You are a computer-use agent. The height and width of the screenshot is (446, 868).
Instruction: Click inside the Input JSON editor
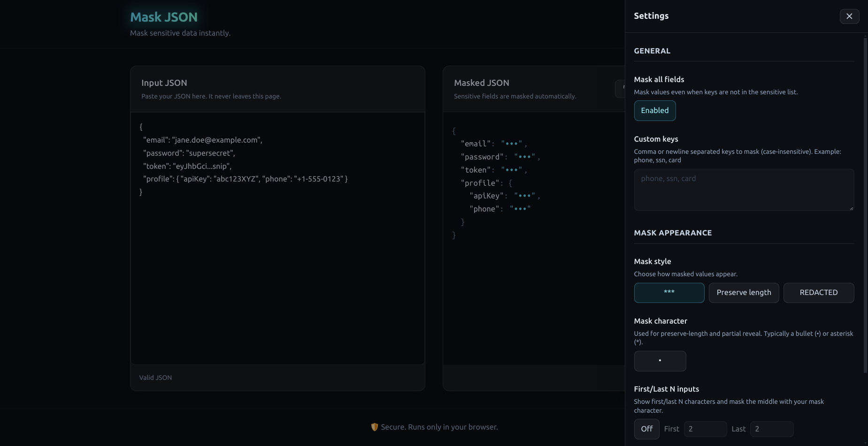277,238
